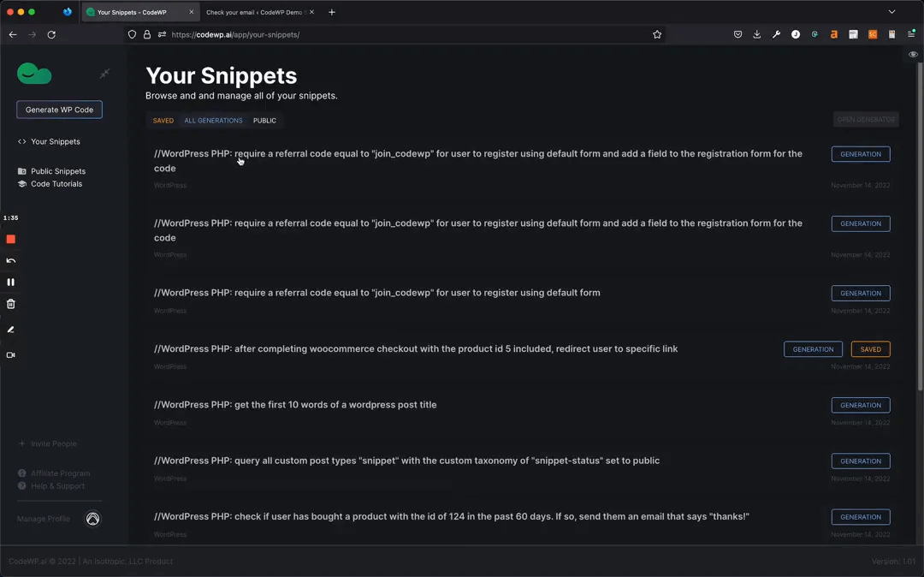Screen dimensions: 924x577
Task: Open the Firefox hamburger application menu
Action: (911, 35)
